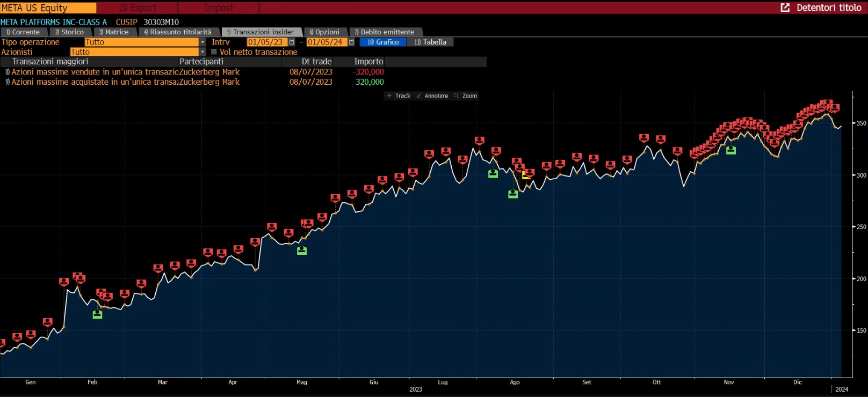Click the 2024 year axis label

coord(842,389)
